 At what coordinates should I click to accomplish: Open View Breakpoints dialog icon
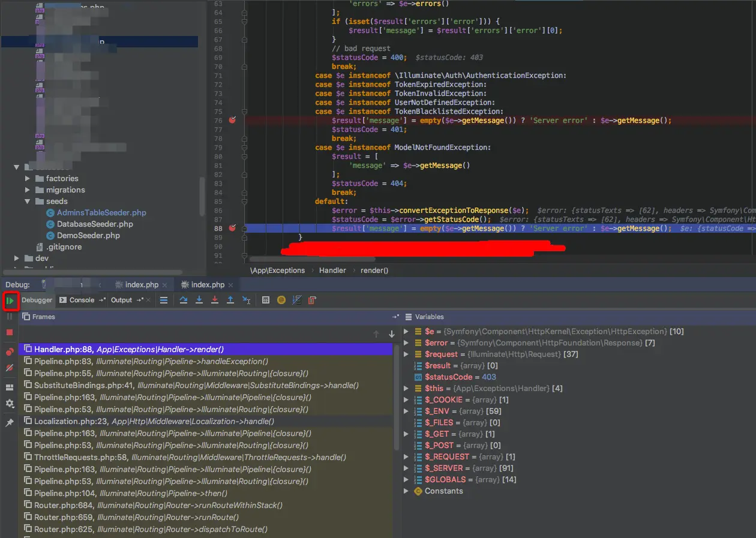(x=10, y=352)
